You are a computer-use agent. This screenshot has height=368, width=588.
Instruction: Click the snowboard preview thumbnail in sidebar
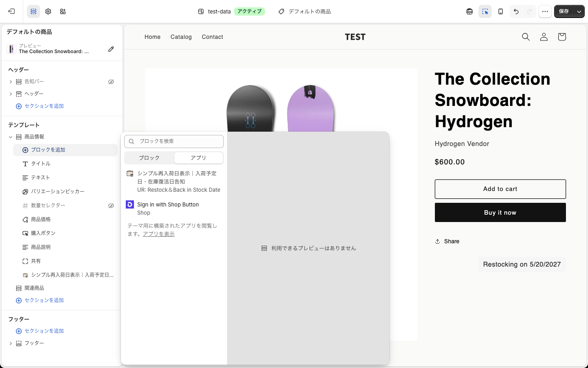click(11, 49)
